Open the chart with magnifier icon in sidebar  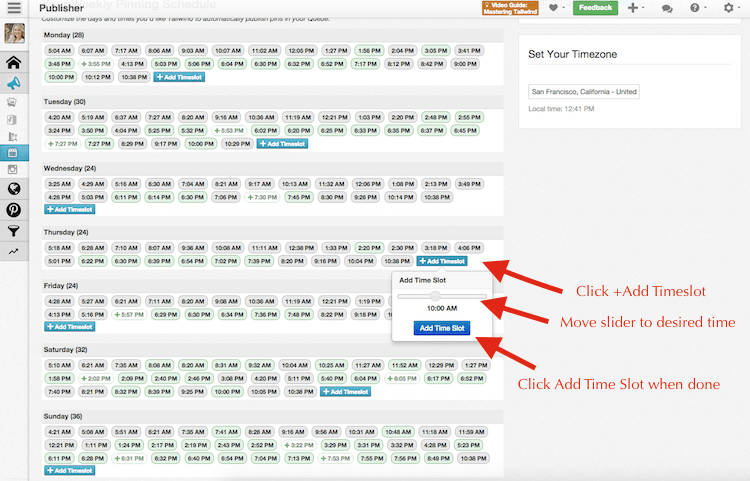[12, 137]
